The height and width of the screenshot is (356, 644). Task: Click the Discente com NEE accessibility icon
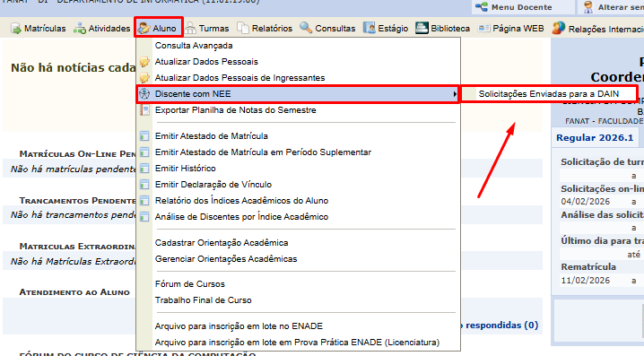(144, 94)
